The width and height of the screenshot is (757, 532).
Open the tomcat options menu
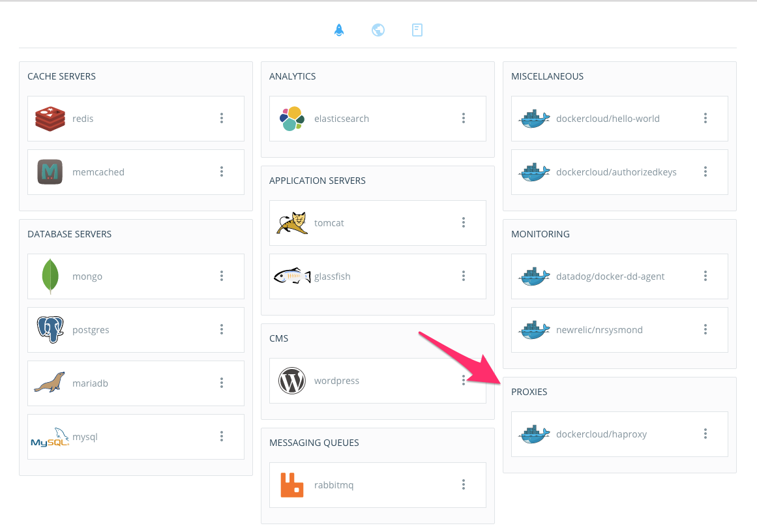464,222
